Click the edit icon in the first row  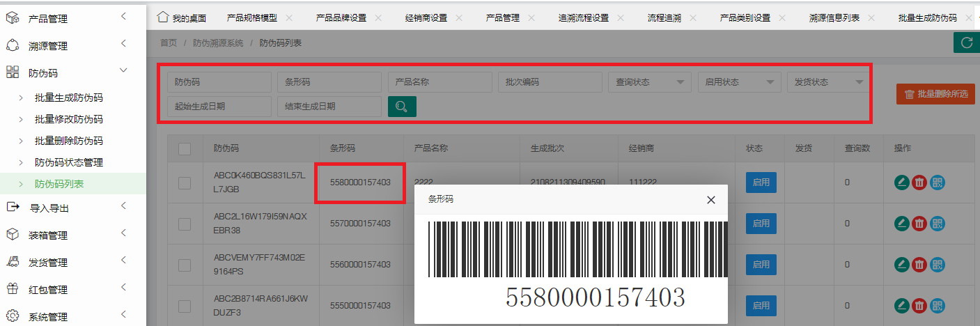tap(901, 183)
